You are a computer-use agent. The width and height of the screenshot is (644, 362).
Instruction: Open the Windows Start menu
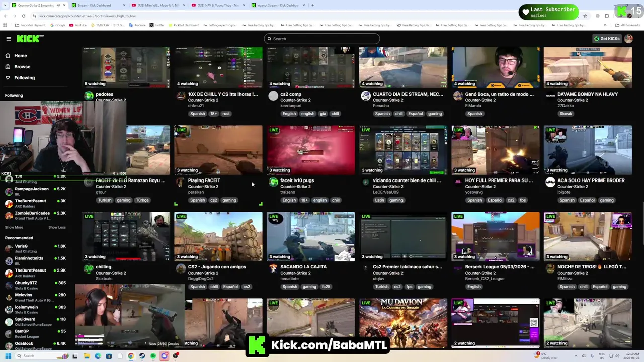coord(8,356)
